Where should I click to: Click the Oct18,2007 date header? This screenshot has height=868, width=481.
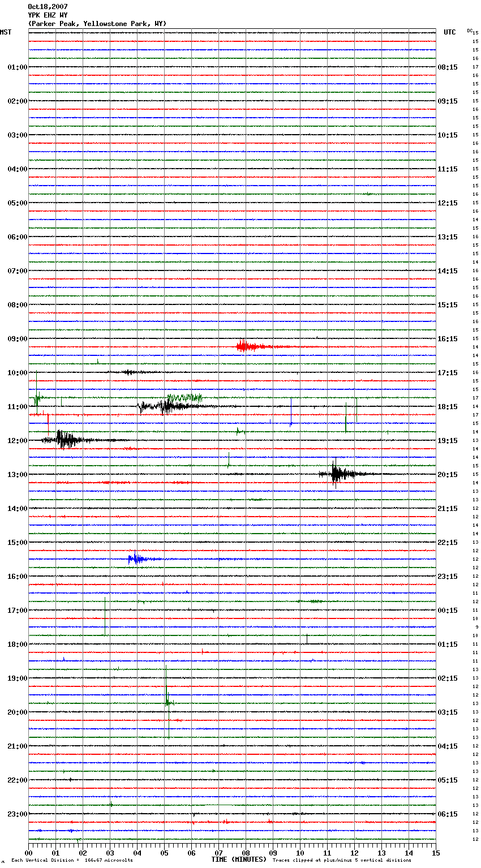[x=48, y=7]
